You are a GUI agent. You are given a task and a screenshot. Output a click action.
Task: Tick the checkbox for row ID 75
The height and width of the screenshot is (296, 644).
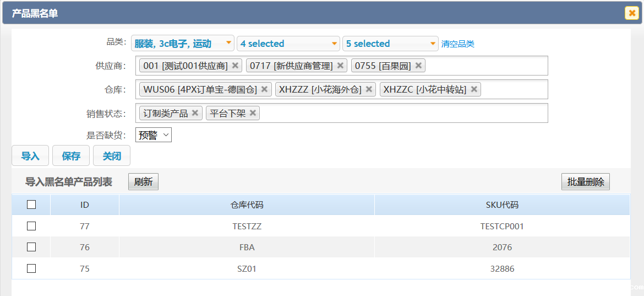pyautogui.click(x=31, y=268)
